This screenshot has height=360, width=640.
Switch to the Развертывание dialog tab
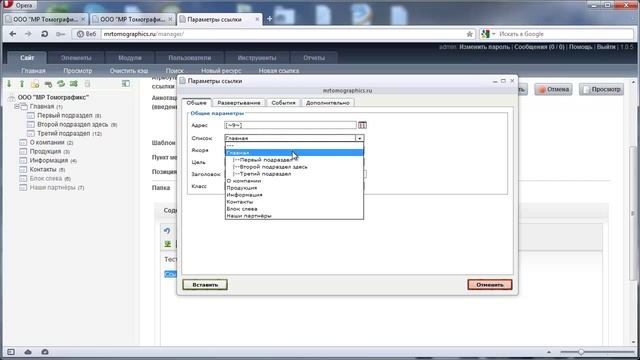239,103
